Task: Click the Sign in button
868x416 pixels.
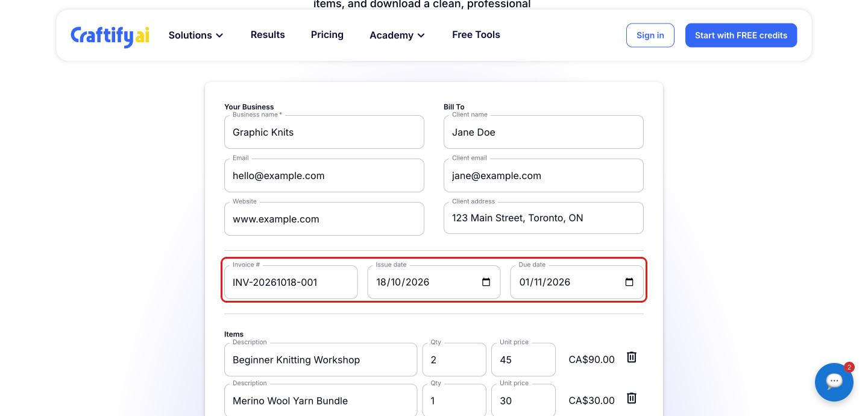Action: (x=650, y=35)
